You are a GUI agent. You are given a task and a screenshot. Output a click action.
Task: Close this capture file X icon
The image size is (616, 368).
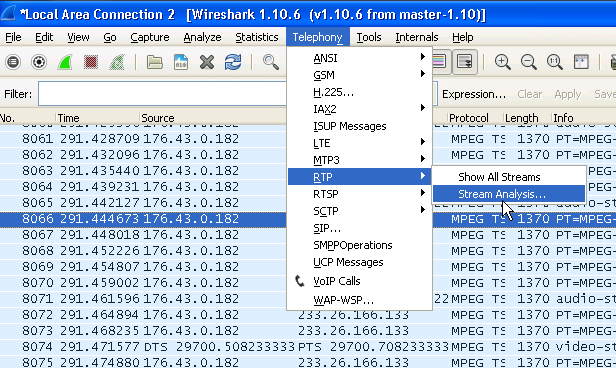point(207,62)
